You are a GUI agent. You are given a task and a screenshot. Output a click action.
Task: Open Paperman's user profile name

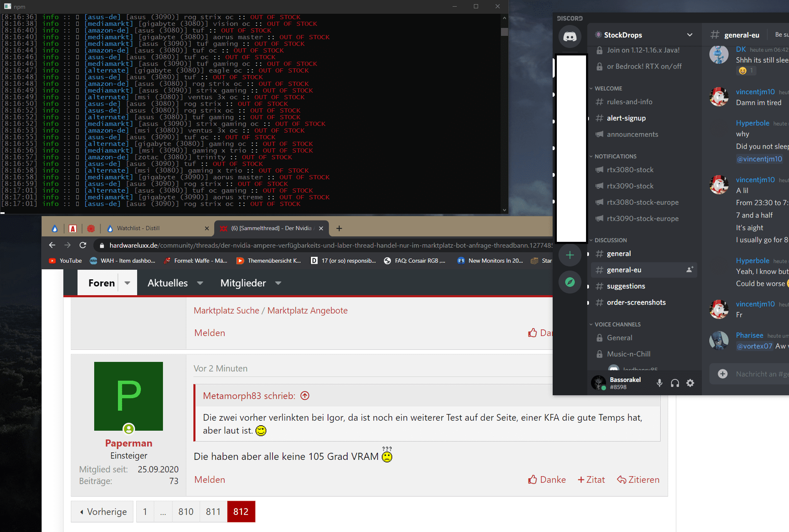[129, 443]
